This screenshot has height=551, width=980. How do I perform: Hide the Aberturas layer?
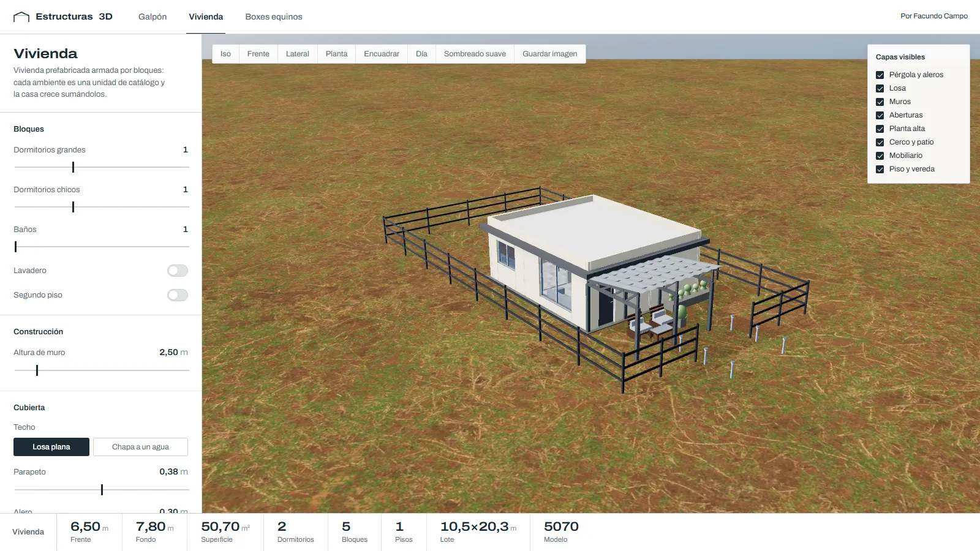(x=880, y=115)
